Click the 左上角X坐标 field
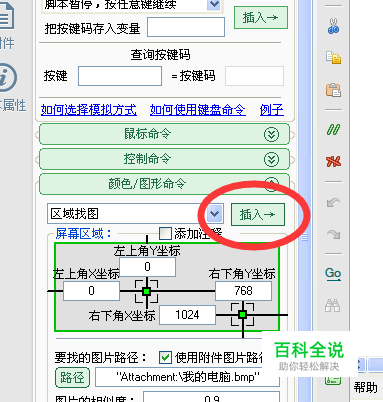 (91, 291)
